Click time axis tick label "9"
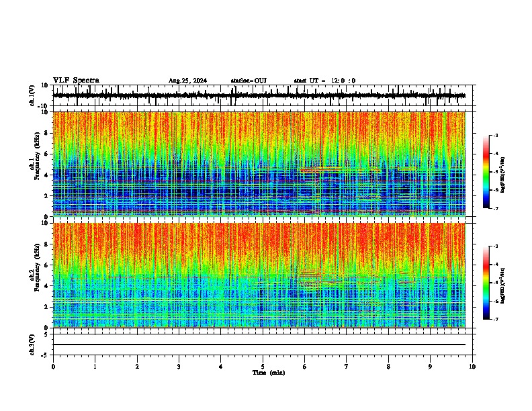The height and width of the screenshot is (411, 532). click(x=430, y=367)
